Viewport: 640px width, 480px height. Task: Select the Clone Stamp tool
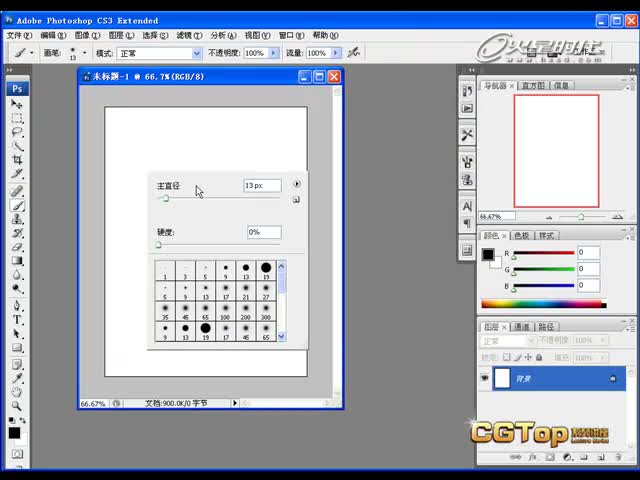click(x=17, y=219)
